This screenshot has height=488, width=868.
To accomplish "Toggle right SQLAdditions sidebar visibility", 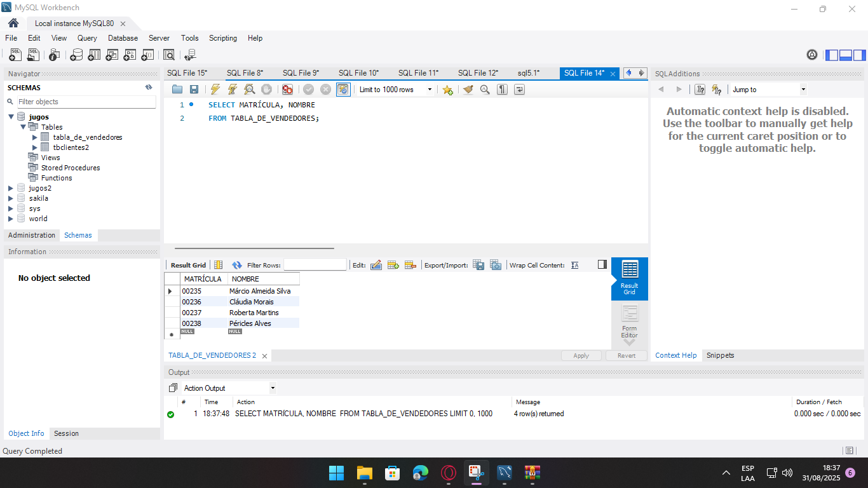I will coord(859,55).
